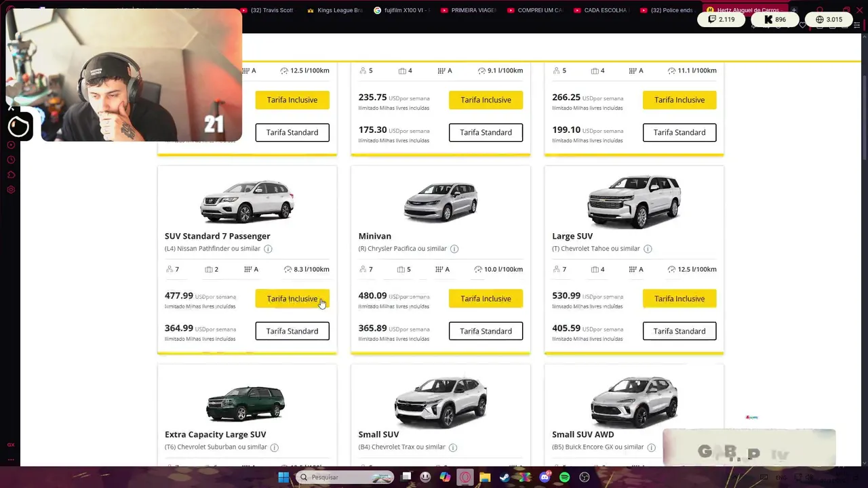Open info icon beside Chrysler Pacifica ou similar
The height and width of the screenshot is (488, 868).
click(x=454, y=249)
